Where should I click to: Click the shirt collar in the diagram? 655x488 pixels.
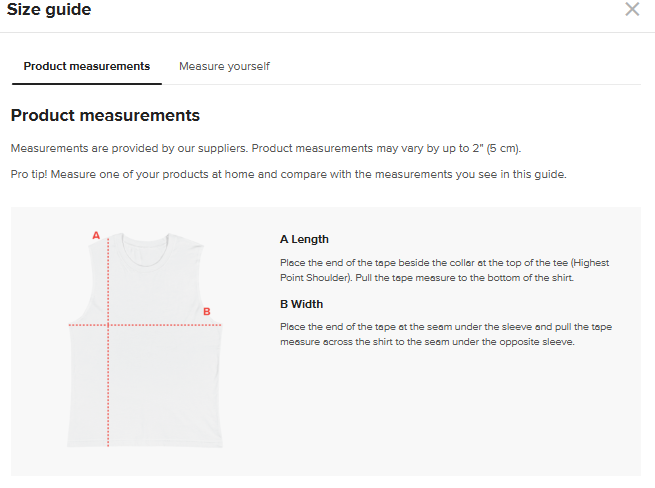click(x=146, y=241)
